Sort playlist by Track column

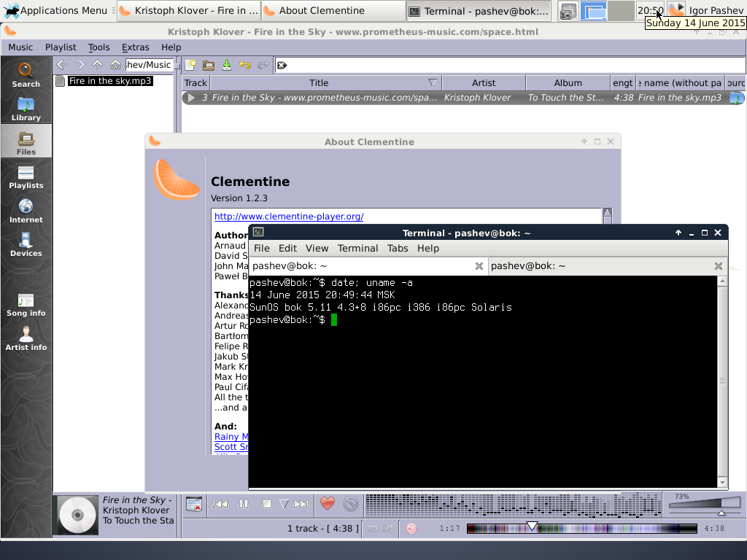pyautogui.click(x=196, y=83)
